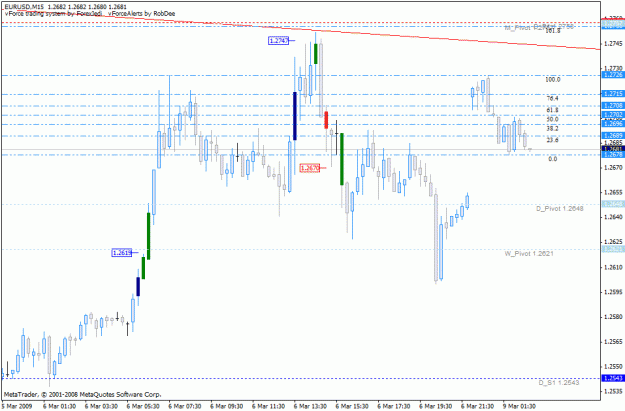The height and width of the screenshot is (411, 625).
Task: Click the 1.2655 price axis value
Action: [613, 193]
